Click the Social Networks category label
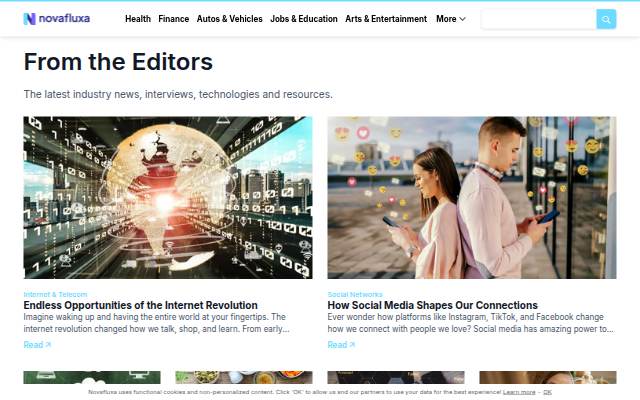The image size is (640, 400). [x=355, y=294]
